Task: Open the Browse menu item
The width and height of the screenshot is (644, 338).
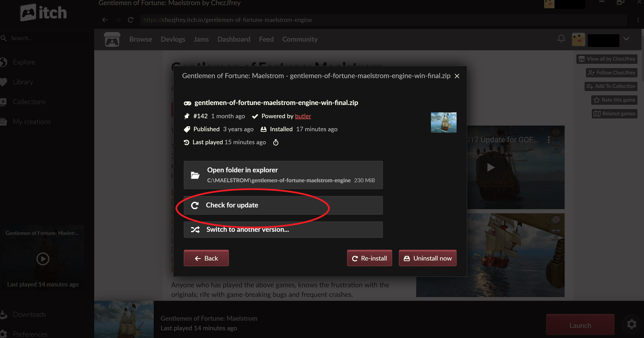Action: tap(141, 39)
